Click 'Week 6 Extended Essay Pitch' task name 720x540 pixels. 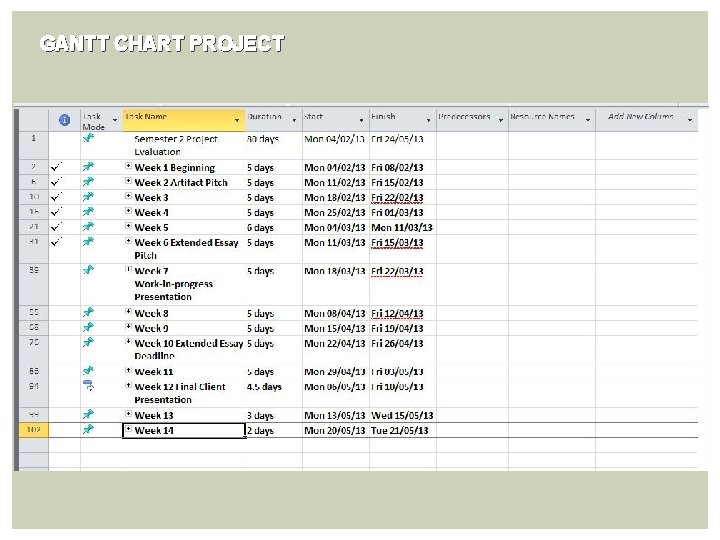tap(186, 249)
